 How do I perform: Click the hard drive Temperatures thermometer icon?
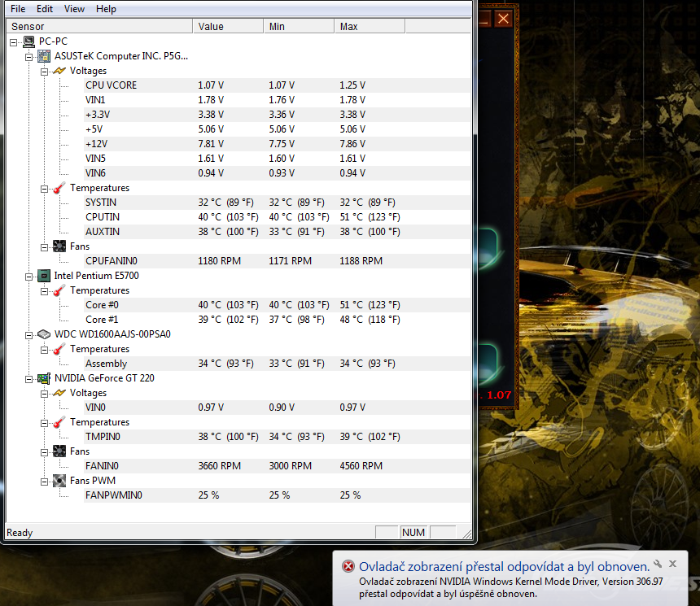point(59,349)
